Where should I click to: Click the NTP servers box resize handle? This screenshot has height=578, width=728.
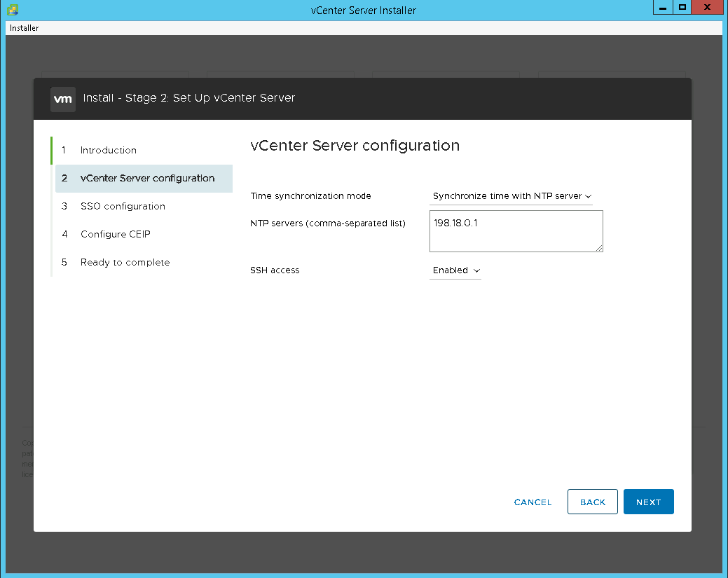click(x=599, y=248)
